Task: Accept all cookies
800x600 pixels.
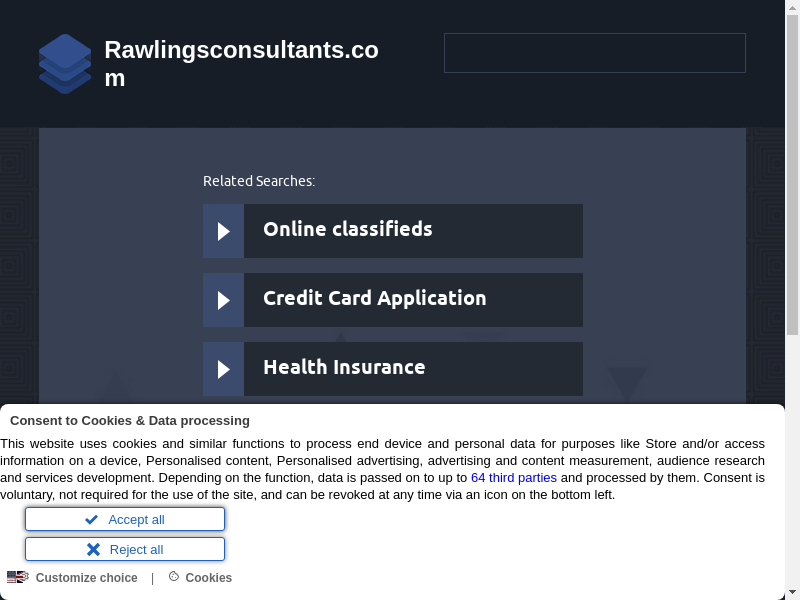Action: click(x=125, y=519)
